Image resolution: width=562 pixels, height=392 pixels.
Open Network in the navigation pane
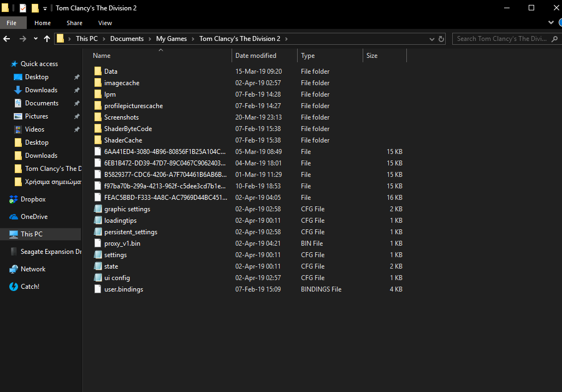[33, 269]
